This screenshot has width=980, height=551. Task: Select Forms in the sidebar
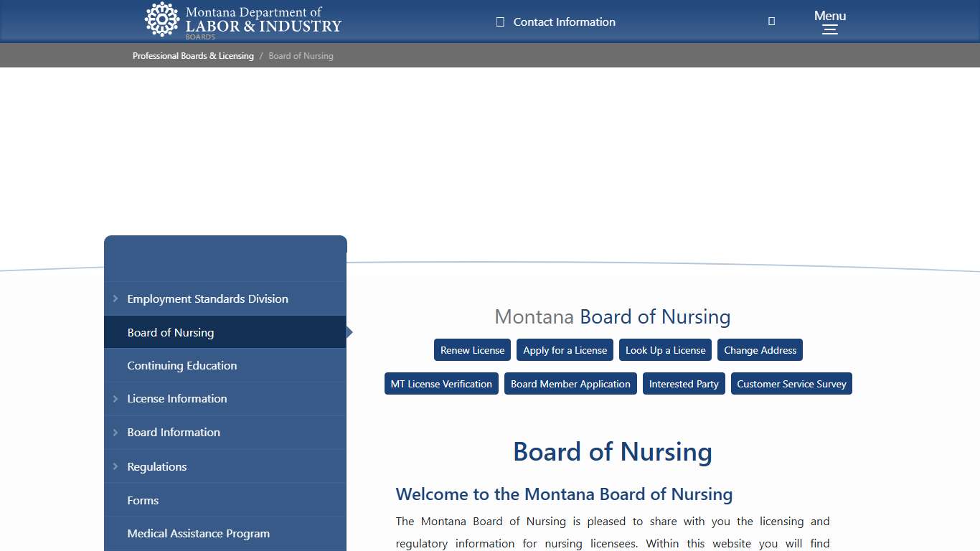pyautogui.click(x=143, y=500)
